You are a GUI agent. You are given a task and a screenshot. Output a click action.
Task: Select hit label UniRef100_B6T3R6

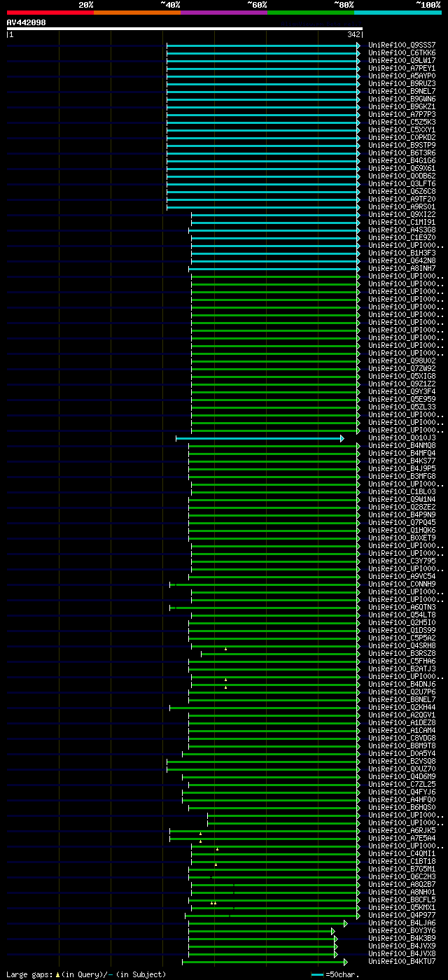pyautogui.click(x=402, y=153)
